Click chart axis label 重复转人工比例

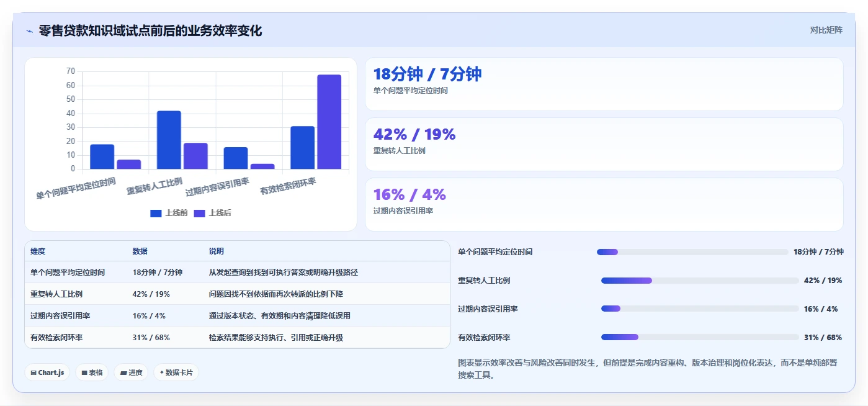coord(154,186)
